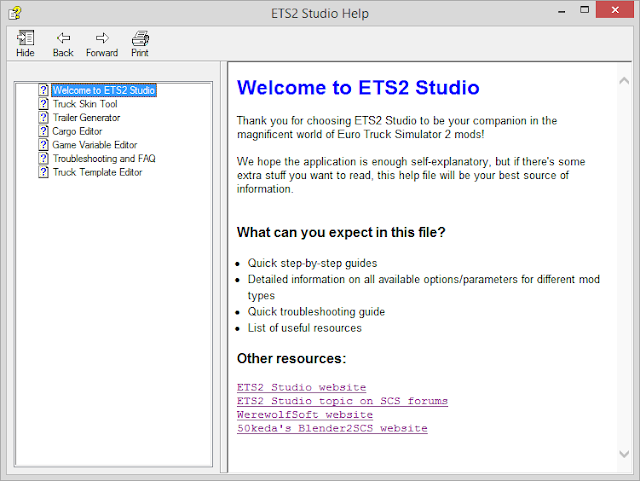Open the Game Variable Editor topic
The height and width of the screenshot is (481, 640).
click(95, 145)
